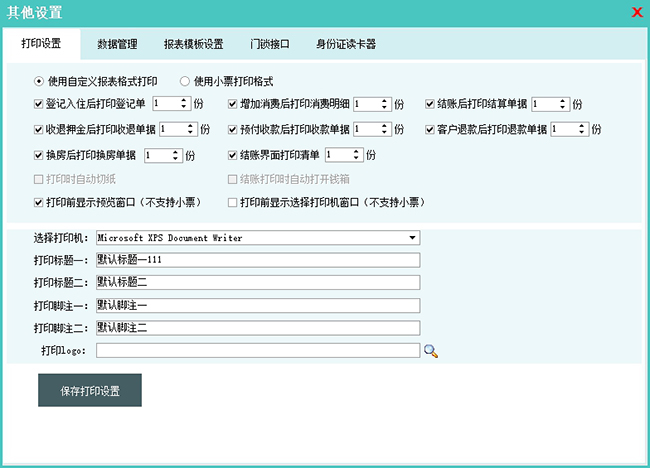Close the 其他设置 window with red X
This screenshot has height=468, width=650.
tap(637, 13)
